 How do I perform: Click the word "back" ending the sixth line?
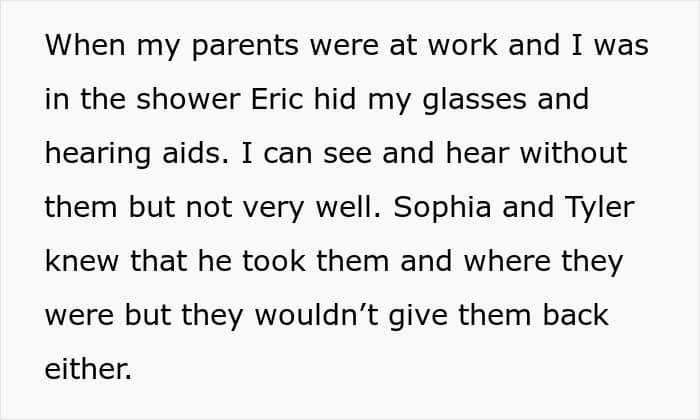click(x=575, y=315)
